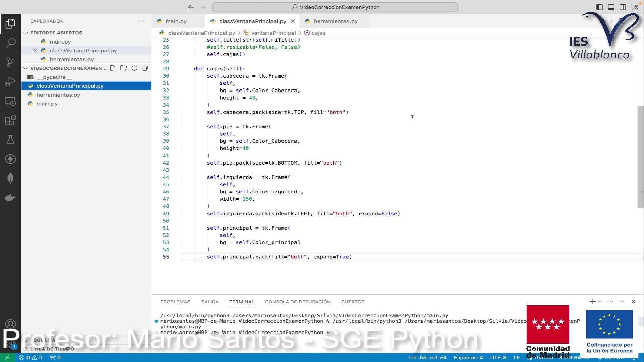Screen dimensions: 644x362
Task: Refresh the explorer folder view
Action: pyautogui.click(x=135, y=68)
